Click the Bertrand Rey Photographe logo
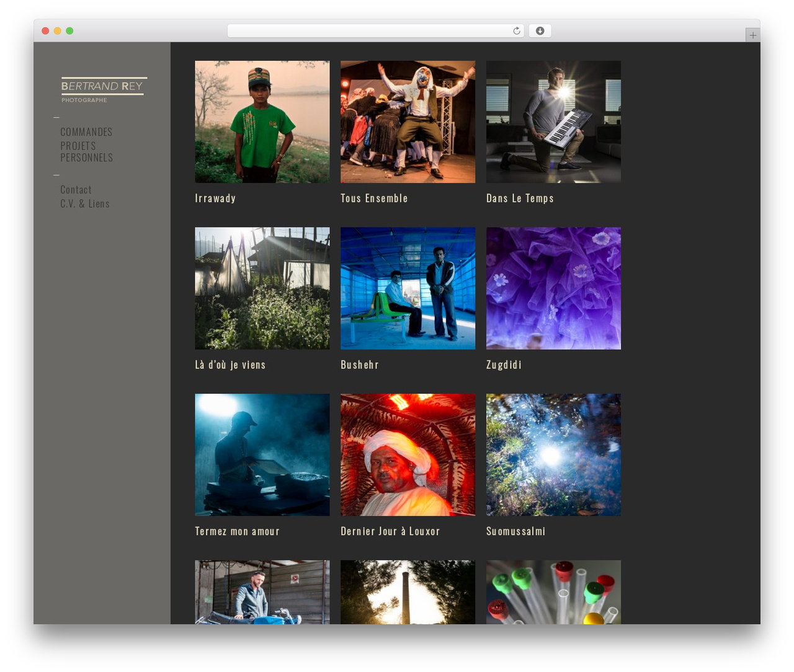The image size is (794, 672). pyautogui.click(x=104, y=90)
